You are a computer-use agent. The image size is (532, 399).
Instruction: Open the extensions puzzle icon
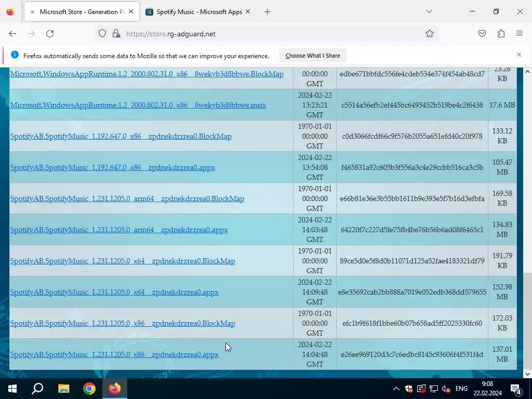click(501, 33)
